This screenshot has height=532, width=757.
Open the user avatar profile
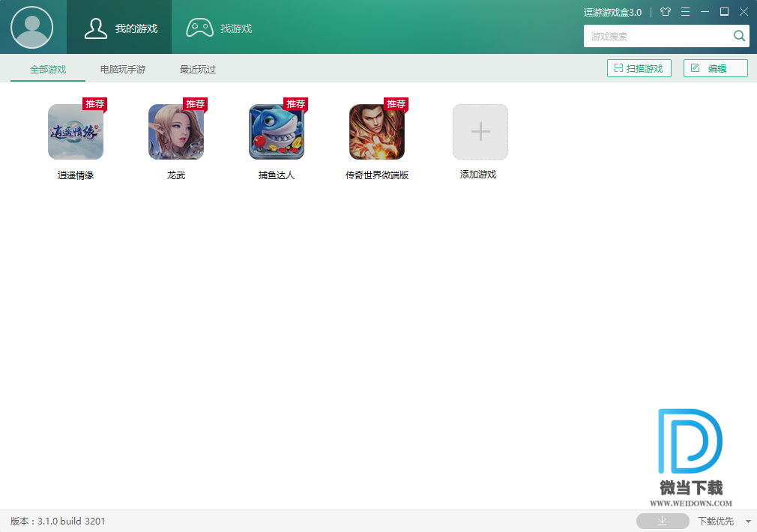[x=32, y=27]
